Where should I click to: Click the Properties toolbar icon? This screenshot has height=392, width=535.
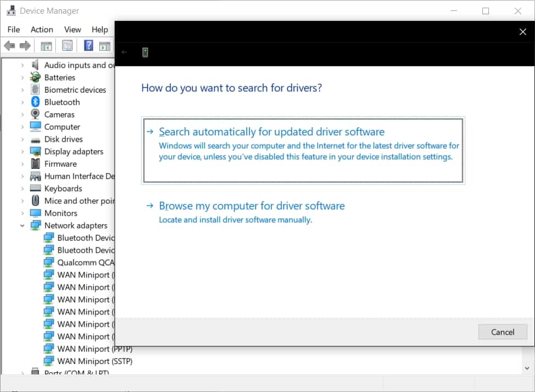coord(67,46)
